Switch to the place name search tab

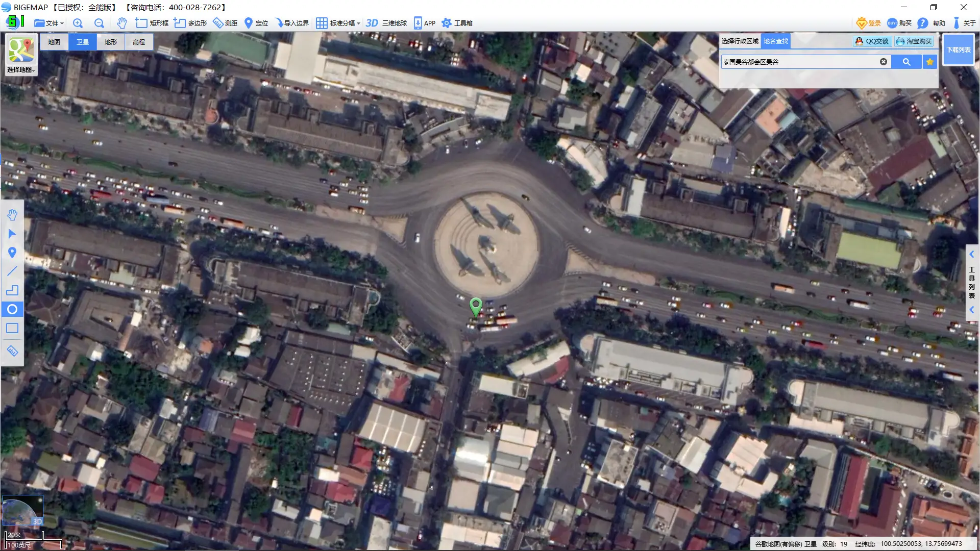[x=775, y=41]
